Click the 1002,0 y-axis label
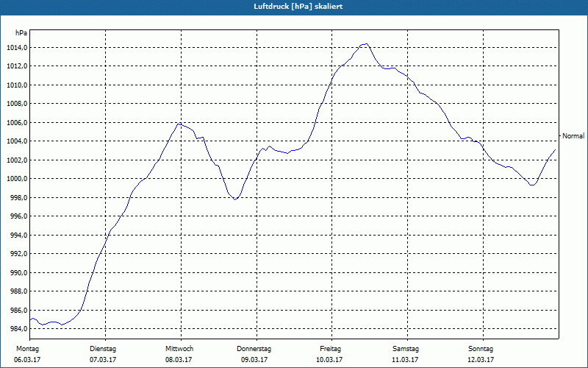The width and height of the screenshot is (588, 368). point(17,160)
